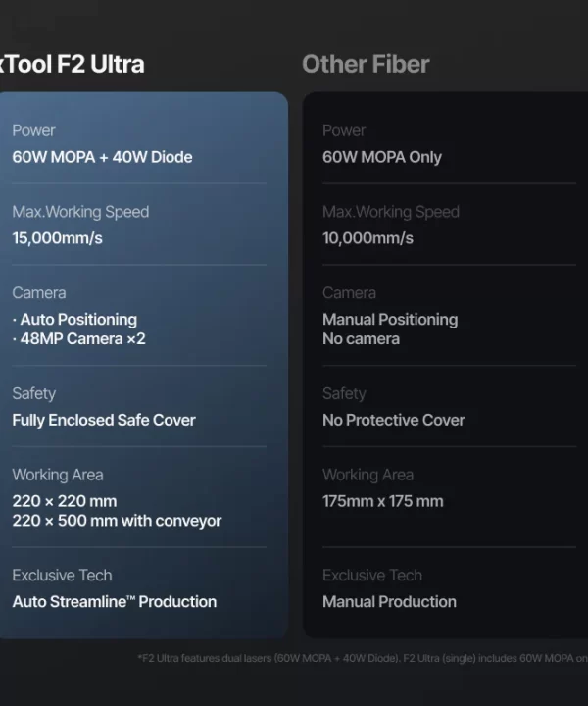
Task: Click the Manual Production text
Action: [x=389, y=601]
